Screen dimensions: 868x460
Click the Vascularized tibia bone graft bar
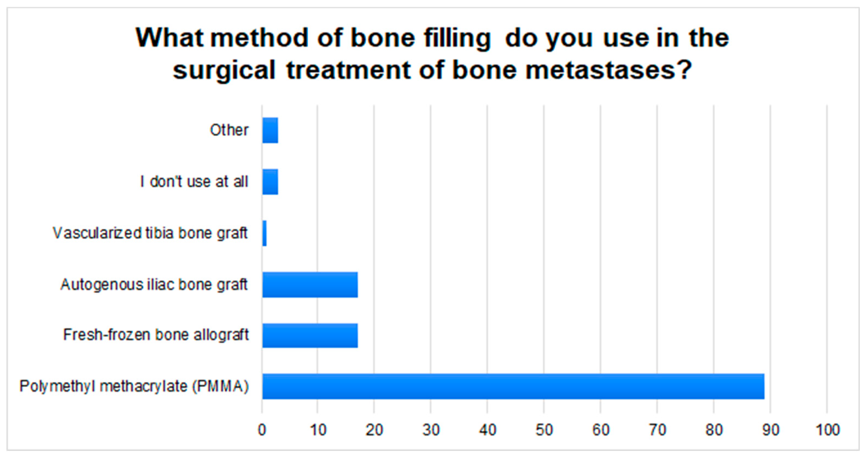(x=265, y=233)
